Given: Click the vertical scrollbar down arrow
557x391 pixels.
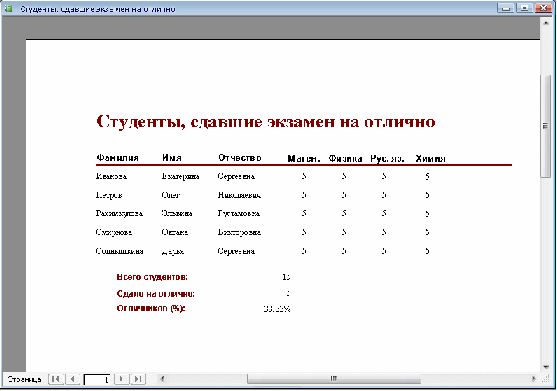Looking at the screenshot, I should [546, 367].
